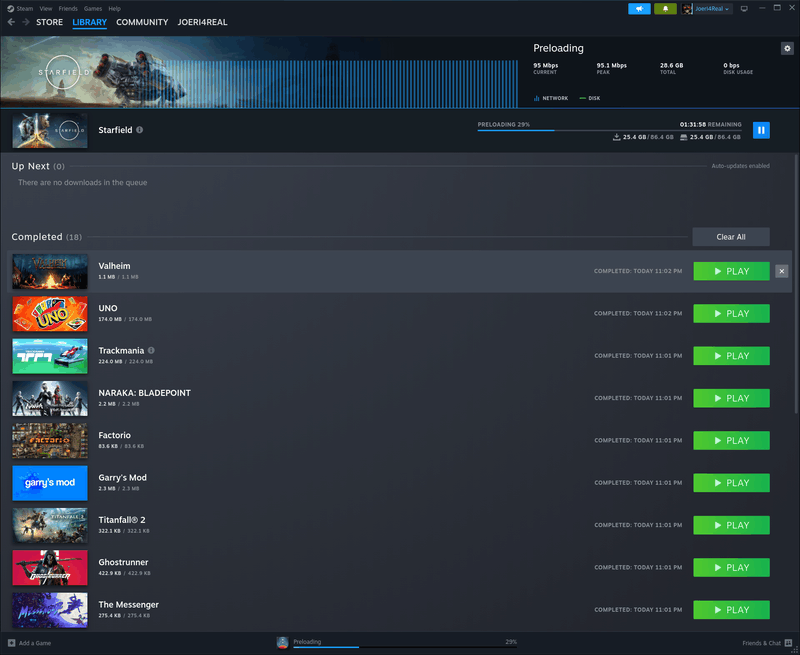
Task: Click the bottom Preloading status progress bar
Action: coord(405,647)
